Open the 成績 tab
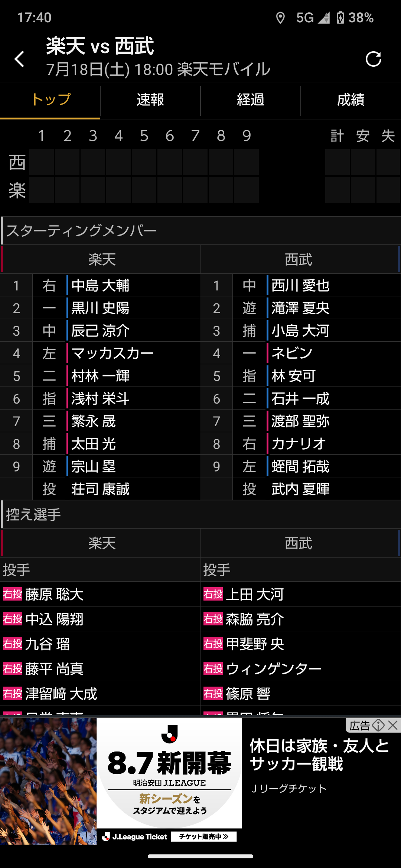 coord(351,100)
